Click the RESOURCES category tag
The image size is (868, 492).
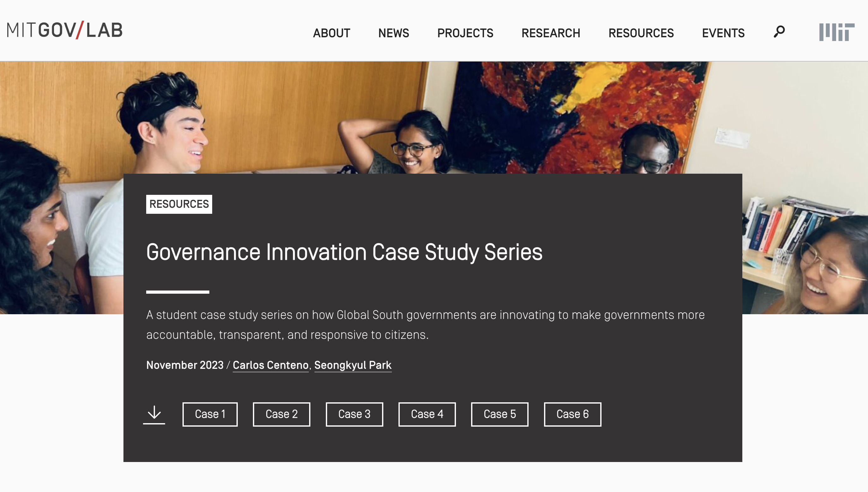(x=179, y=203)
